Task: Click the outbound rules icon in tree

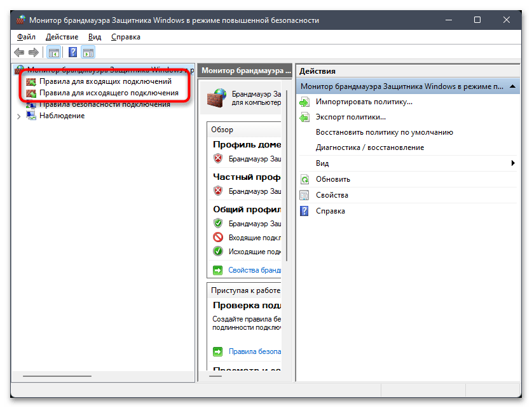Action: [x=31, y=93]
